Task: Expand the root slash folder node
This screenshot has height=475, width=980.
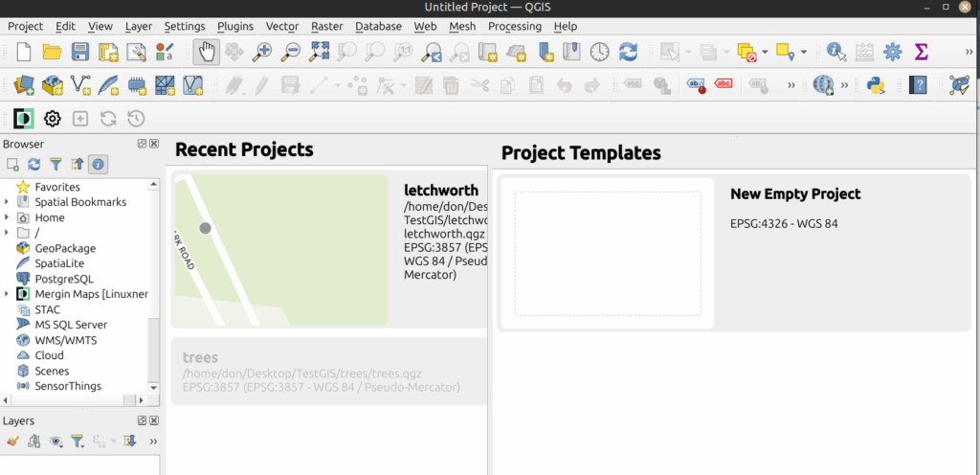Action: [7, 233]
